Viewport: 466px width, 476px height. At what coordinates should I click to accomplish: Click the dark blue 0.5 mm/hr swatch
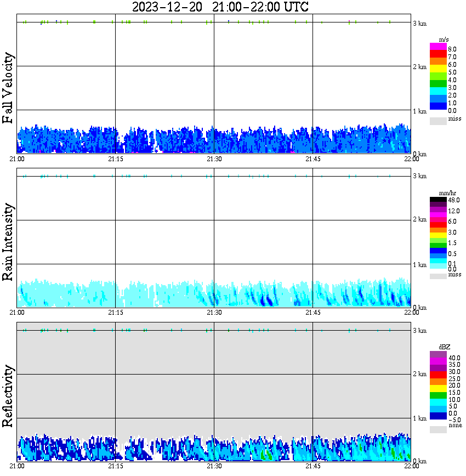(439, 251)
